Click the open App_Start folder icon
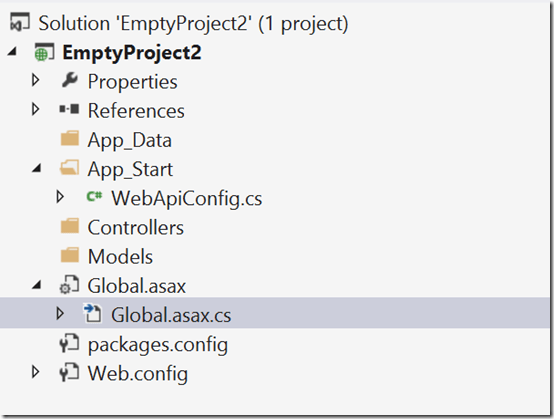The width and height of the screenshot is (554, 419). 69,167
